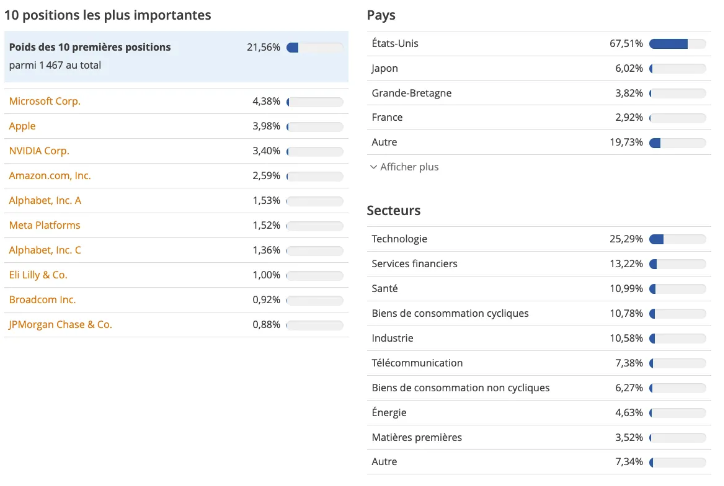Click the 21,56% top ten weight bar
This screenshot has width=724, height=486.
[x=315, y=48]
